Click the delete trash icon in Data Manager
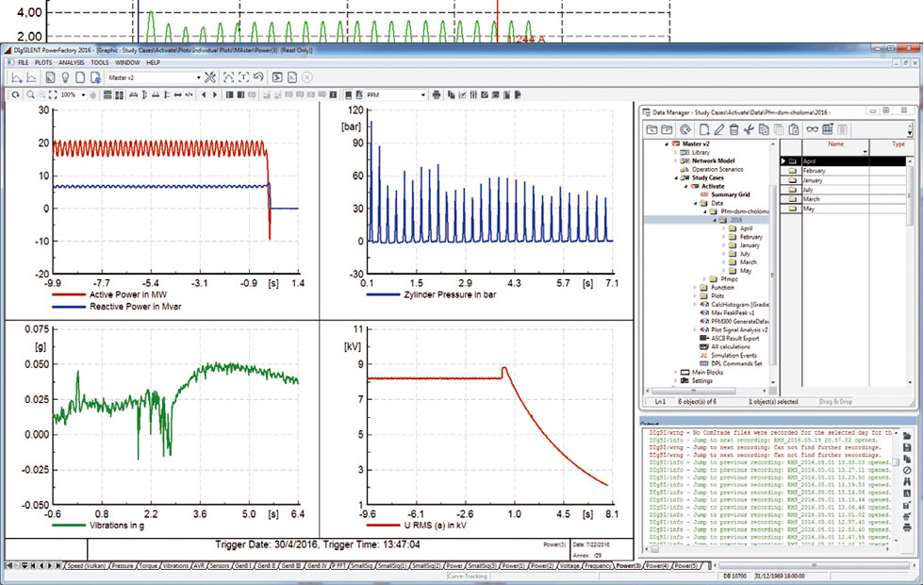Viewport: 924px width, 585px height. [x=734, y=129]
